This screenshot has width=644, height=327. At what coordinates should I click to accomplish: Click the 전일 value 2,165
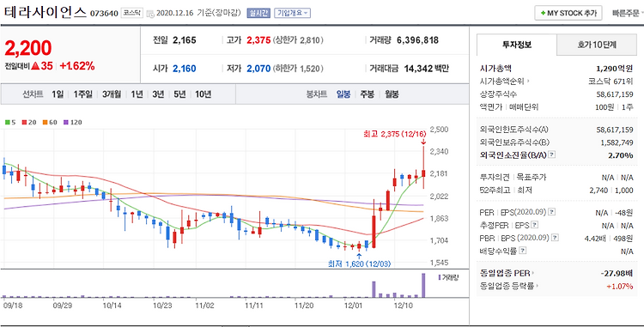(185, 40)
